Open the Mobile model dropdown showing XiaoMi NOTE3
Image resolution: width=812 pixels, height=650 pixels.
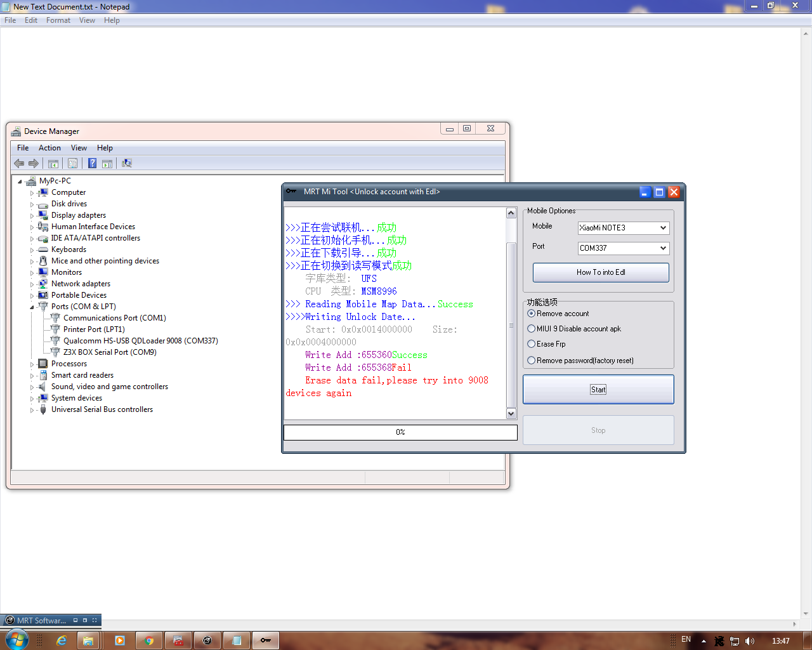click(624, 228)
